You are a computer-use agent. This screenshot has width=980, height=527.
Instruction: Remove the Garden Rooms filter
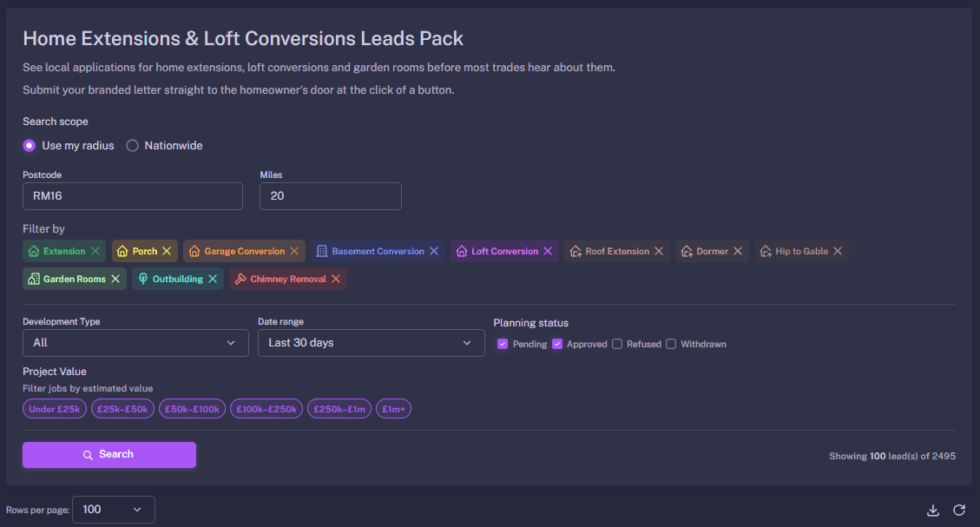tap(114, 279)
